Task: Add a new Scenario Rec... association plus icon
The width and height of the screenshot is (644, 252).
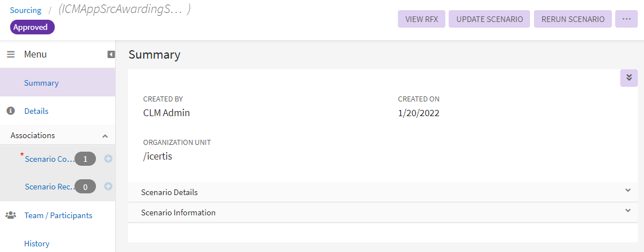Action: click(108, 187)
